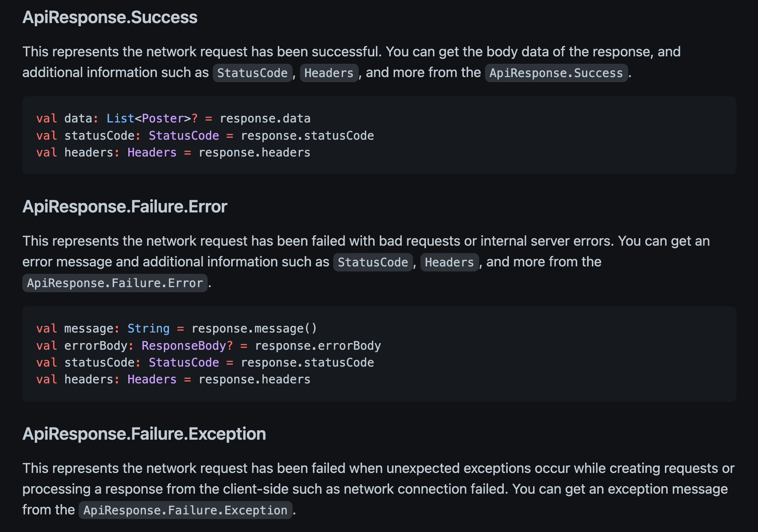Click response.statusCode in the Error code block

pos(307,363)
